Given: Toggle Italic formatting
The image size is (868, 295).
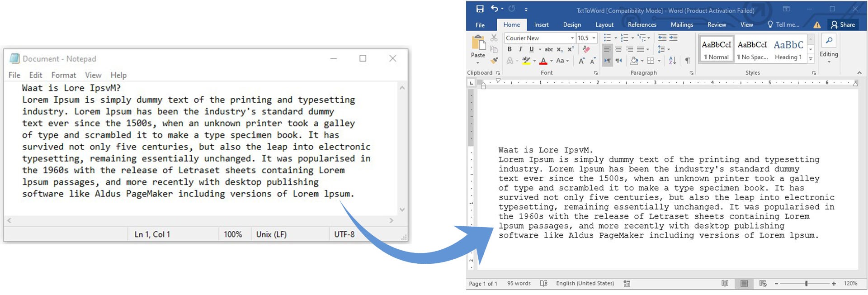Looking at the screenshot, I should [x=520, y=49].
